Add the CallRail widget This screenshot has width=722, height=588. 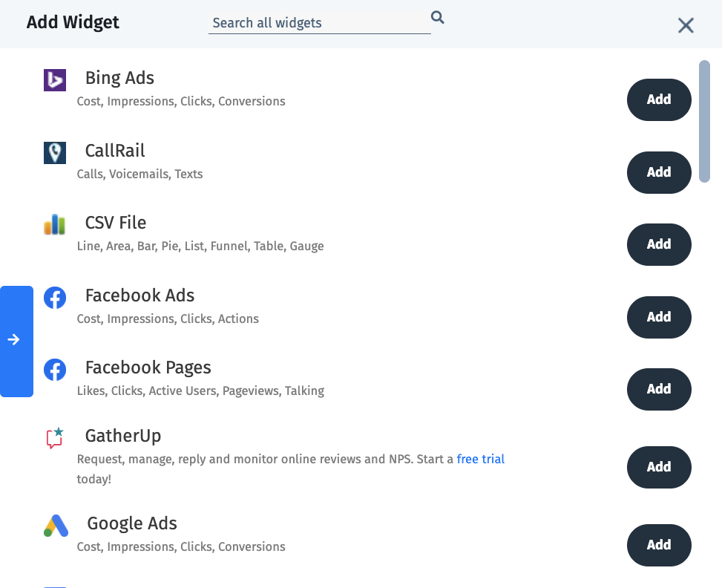658,172
